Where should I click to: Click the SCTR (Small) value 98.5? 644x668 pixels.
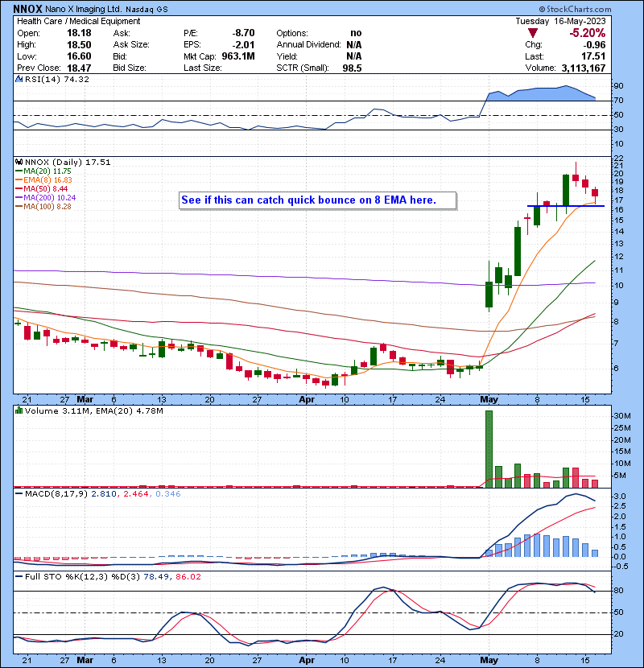click(352, 68)
